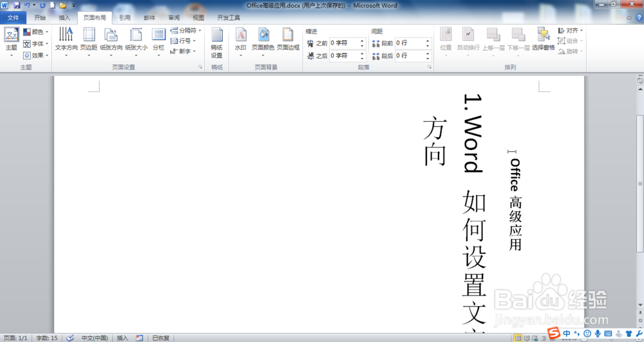Switch to the 开发工具 ribbon tab
The height and width of the screenshot is (342, 644).
click(x=229, y=17)
